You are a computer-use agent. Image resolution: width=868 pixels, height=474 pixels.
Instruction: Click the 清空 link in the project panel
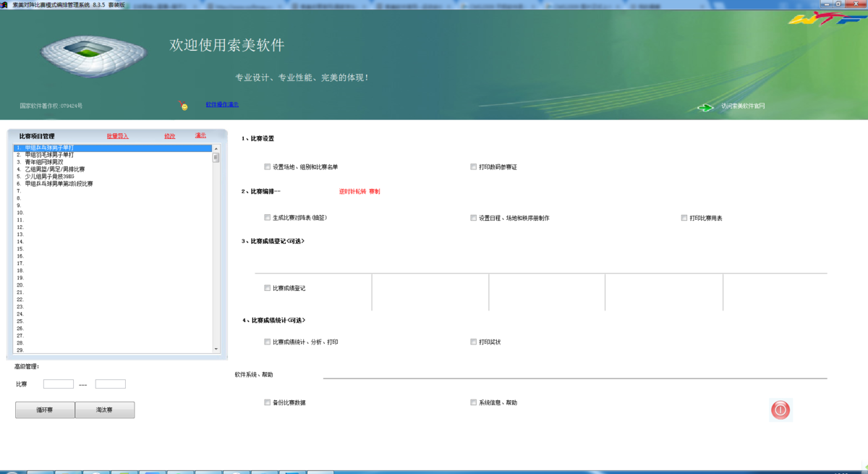(x=200, y=135)
